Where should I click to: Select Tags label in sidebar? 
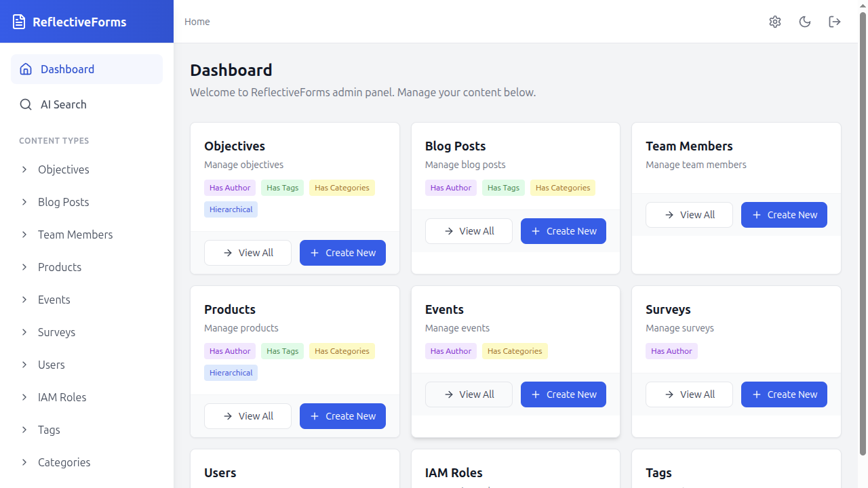coord(49,430)
